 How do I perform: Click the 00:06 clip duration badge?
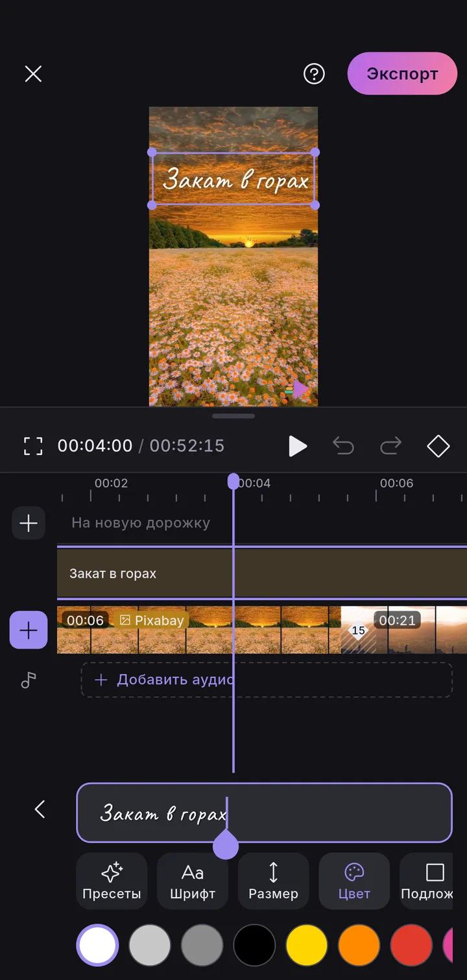[85, 620]
